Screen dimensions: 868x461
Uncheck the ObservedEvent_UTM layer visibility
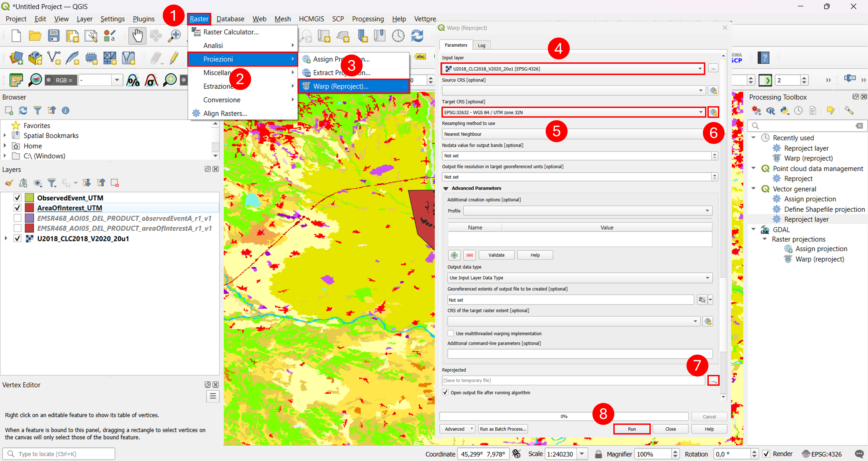pos(18,198)
